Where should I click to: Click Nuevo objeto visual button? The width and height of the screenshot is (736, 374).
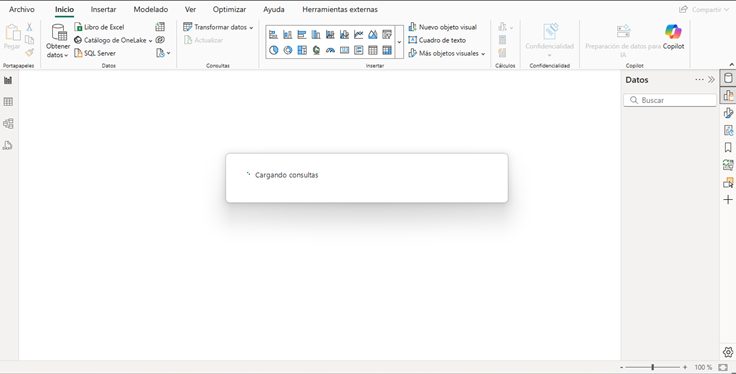pyautogui.click(x=442, y=27)
